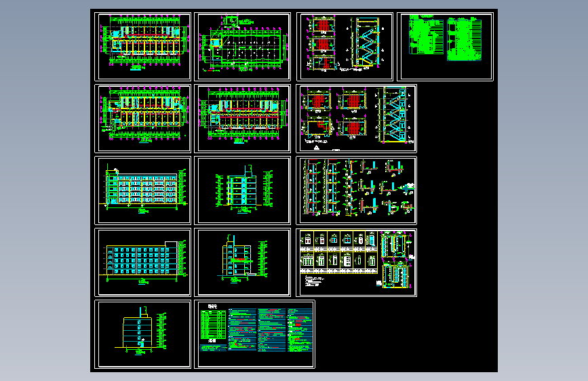Select the narrow side elevation with cyan panels
Screen dimensions: 588x381
(242, 190)
